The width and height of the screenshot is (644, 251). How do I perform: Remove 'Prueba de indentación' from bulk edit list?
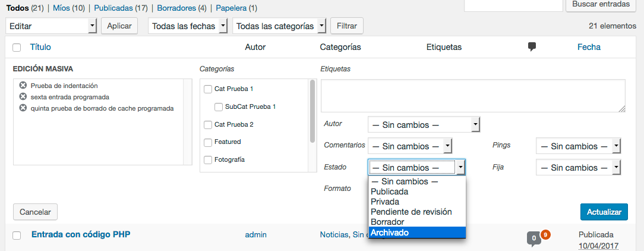23,86
